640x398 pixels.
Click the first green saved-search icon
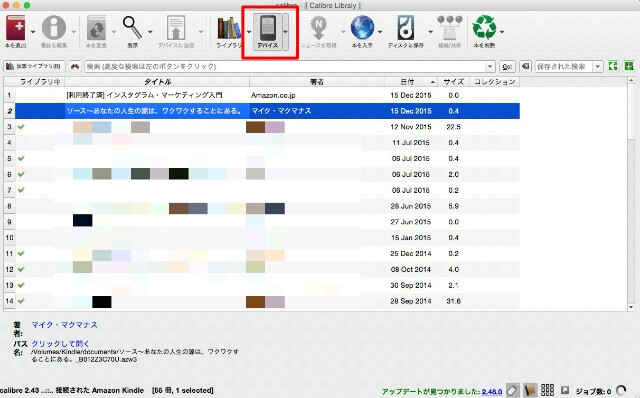tap(613, 66)
